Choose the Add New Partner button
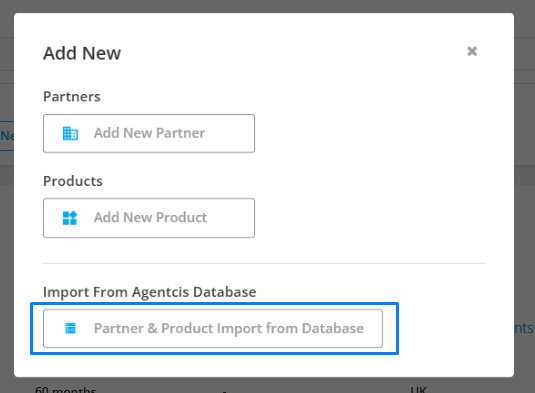Viewport: 535px width, 393px height. [149, 133]
